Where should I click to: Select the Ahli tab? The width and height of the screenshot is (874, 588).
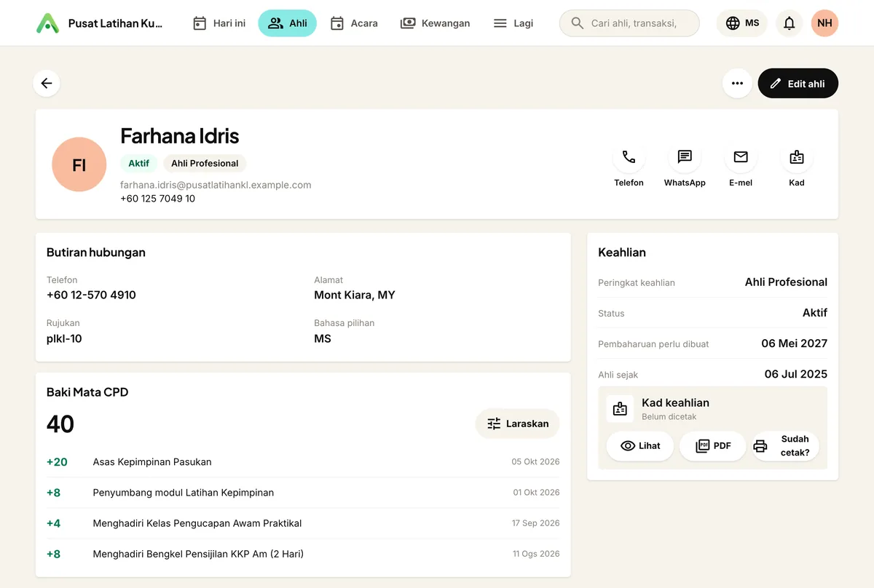pyautogui.click(x=288, y=23)
